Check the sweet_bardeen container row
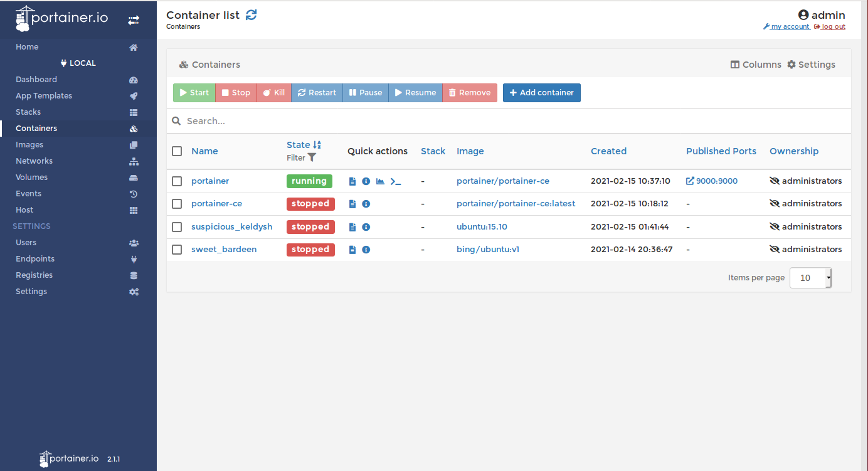868x471 pixels. pyautogui.click(x=176, y=249)
